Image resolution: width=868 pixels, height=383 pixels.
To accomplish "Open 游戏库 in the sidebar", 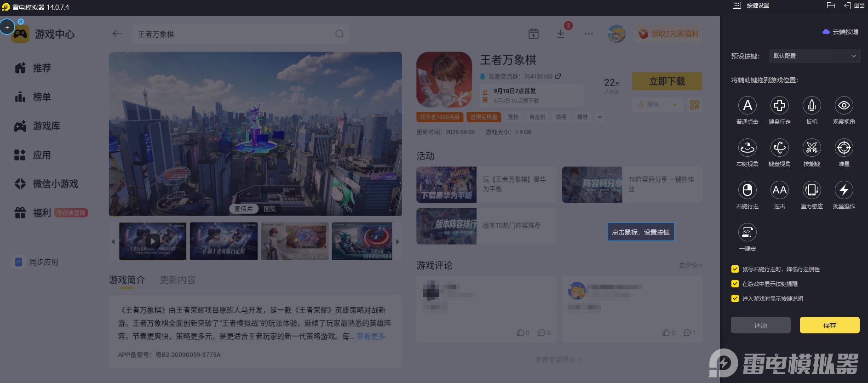I will pos(38,126).
